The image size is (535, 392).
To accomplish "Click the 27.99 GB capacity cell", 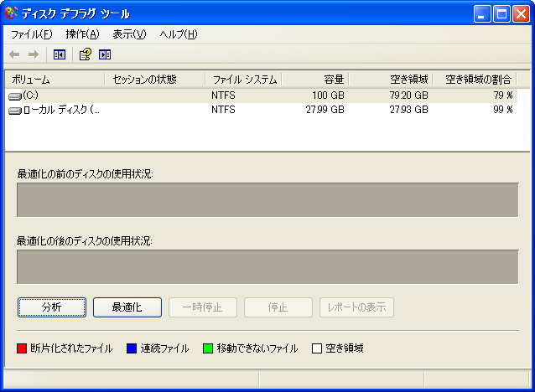I will tap(325, 110).
